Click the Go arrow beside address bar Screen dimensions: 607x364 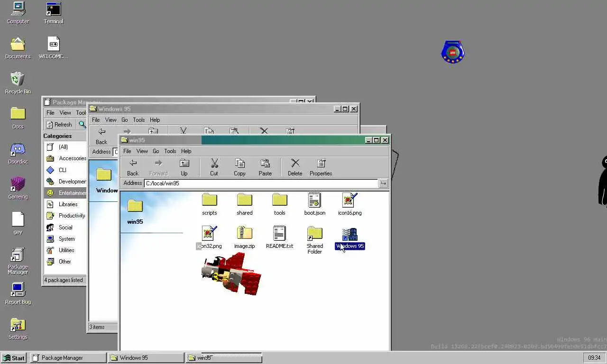click(x=383, y=183)
